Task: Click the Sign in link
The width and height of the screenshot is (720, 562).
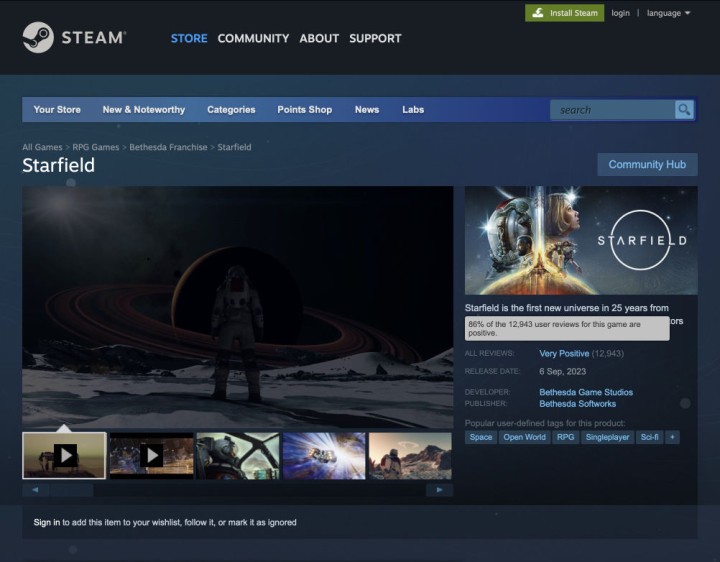Action: click(47, 523)
